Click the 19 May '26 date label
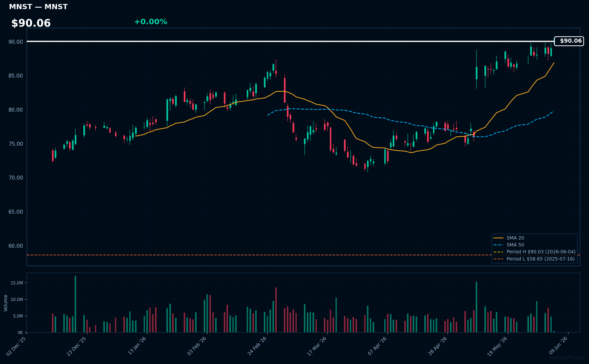 pyautogui.click(x=497, y=346)
